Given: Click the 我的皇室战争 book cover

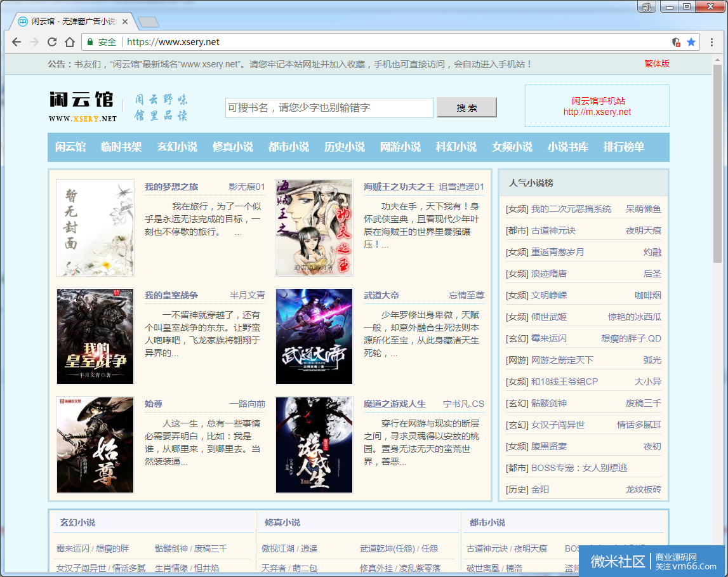Looking at the screenshot, I should pyautogui.click(x=95, y=336).
